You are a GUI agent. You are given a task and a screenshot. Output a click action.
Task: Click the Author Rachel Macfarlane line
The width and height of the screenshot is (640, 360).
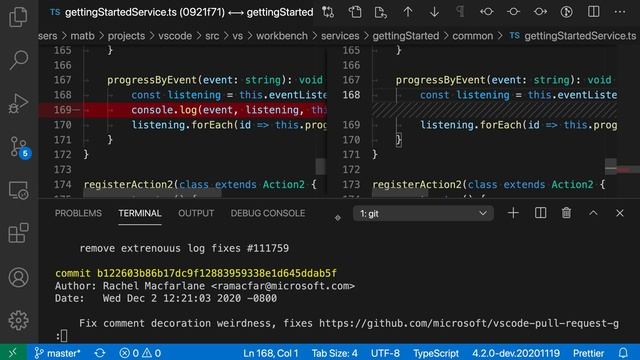click(205, 286)
